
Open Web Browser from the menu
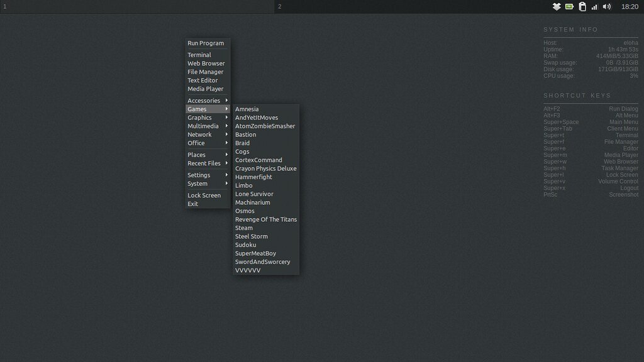point(206,63)
